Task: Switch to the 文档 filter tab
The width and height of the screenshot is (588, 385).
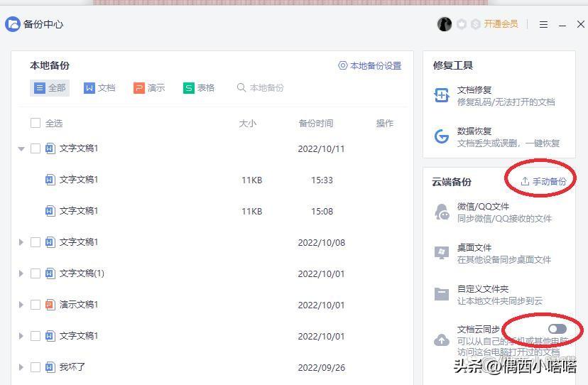Action: pos(99,88)
